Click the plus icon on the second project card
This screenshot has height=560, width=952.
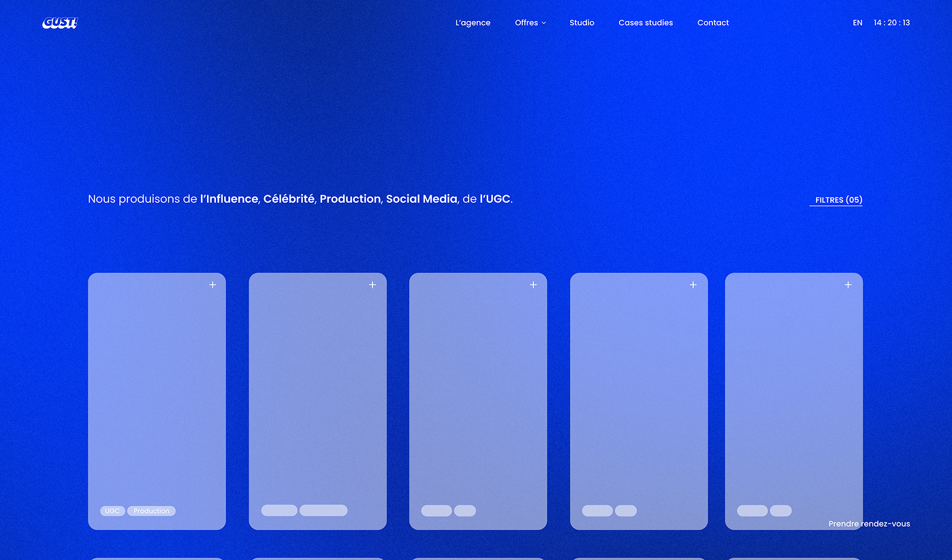[x=372, y=285]
